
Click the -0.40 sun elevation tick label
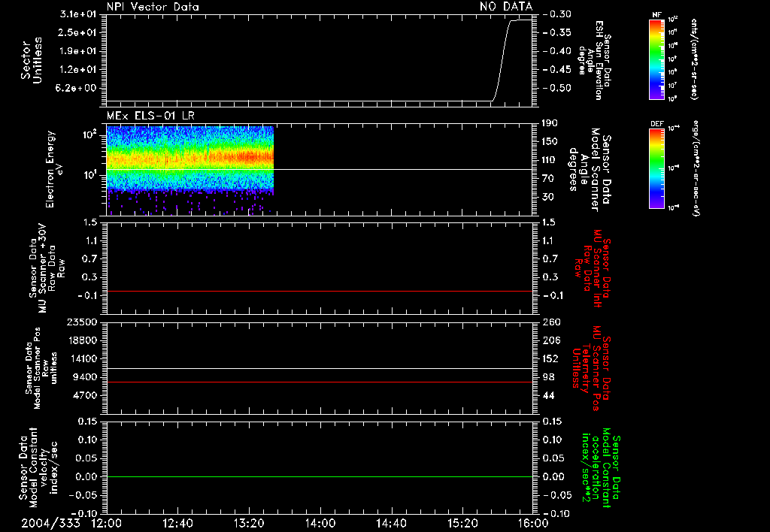[557, 51]
